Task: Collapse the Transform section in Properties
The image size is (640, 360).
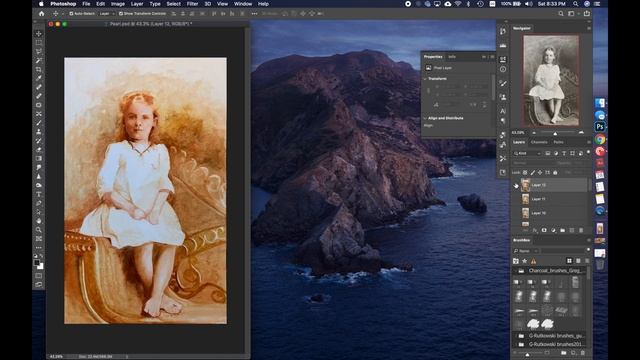Action: click(x=425, y=78)
